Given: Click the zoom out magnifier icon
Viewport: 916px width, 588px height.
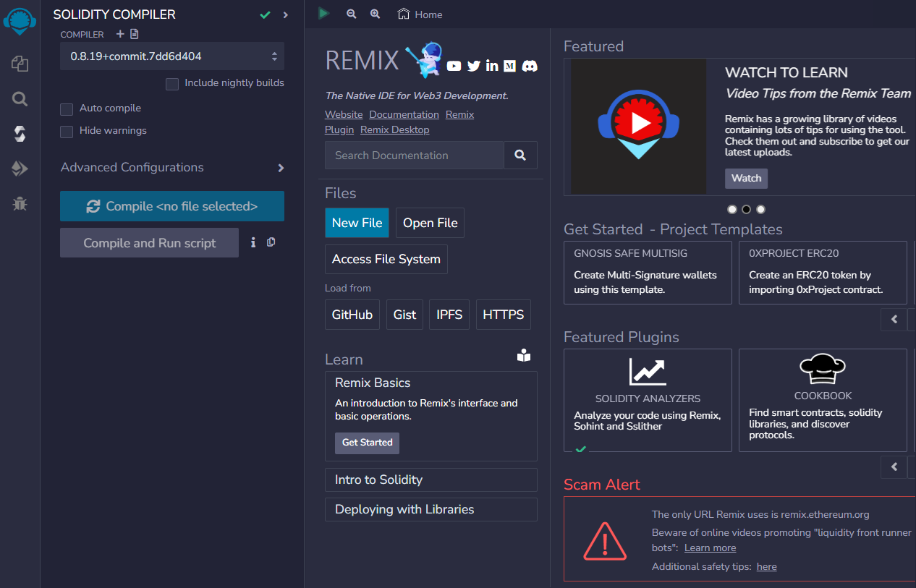Looking at the screenshot, I should tap(352, 14).
